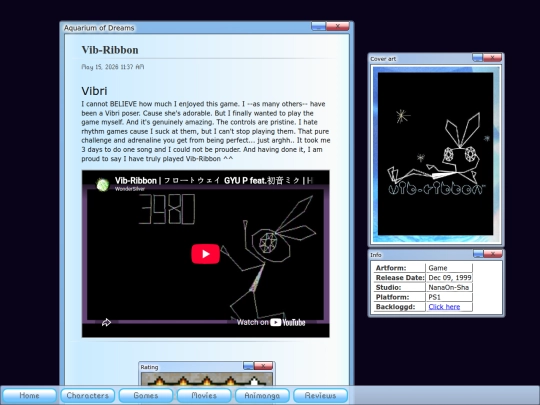Click the Vib-Ribbon cover art image
This screenshot has height=405, width=540.
click(x=436, y=154)
